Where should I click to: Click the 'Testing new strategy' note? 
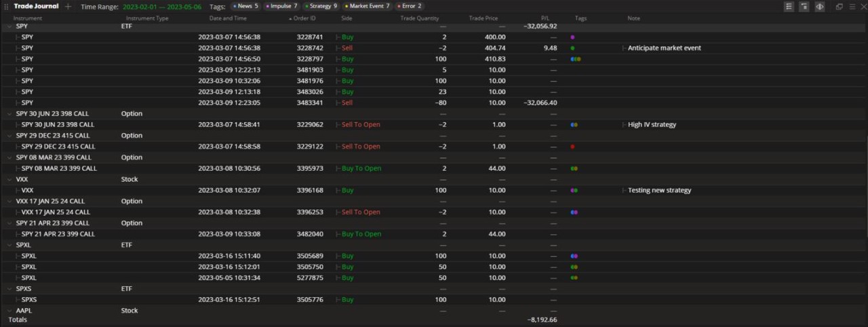click(x=659, y=191)
